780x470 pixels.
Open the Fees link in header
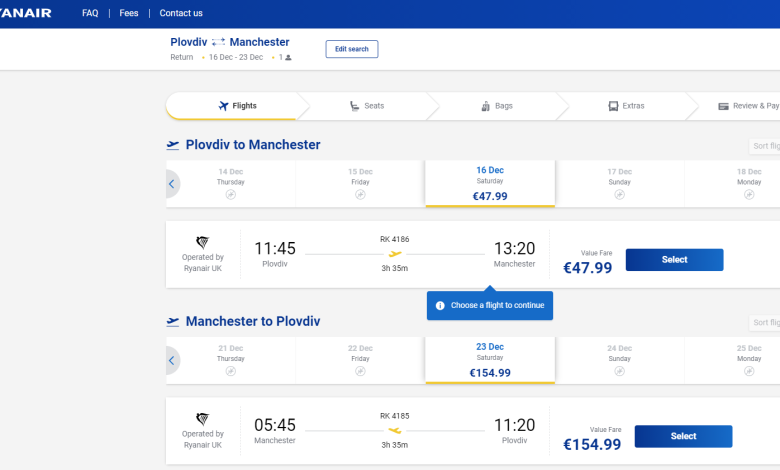point(129,13)
